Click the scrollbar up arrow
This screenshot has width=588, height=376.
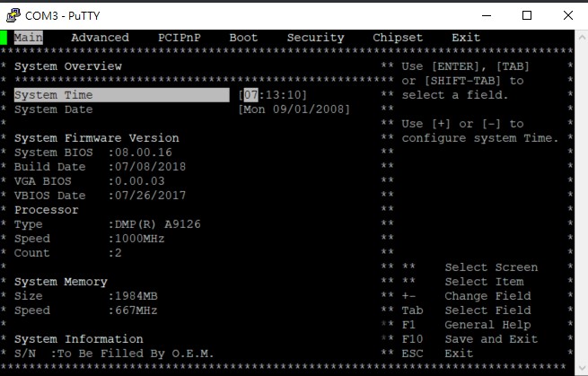582,37
